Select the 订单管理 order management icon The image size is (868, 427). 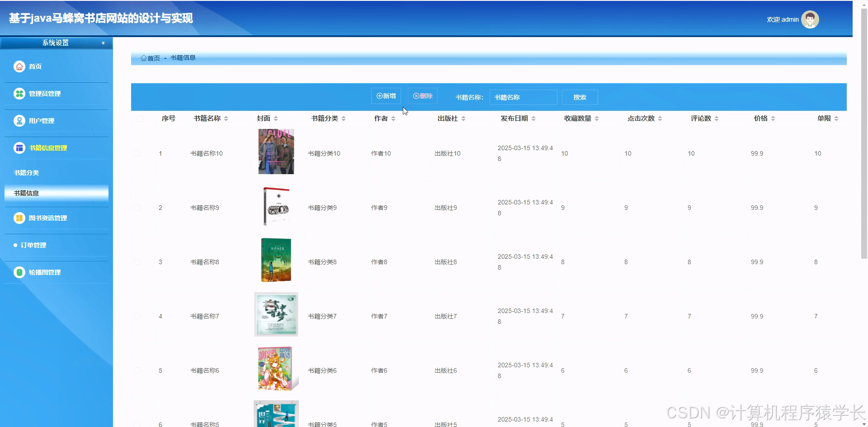(x=16, y=245)
